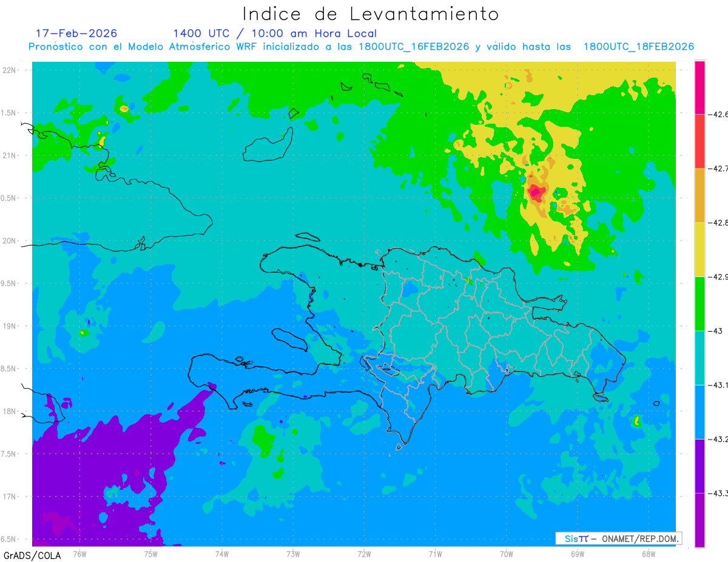Click the '20N' latitude label
This screenshot has width=728, height=562.
[10, 241]
